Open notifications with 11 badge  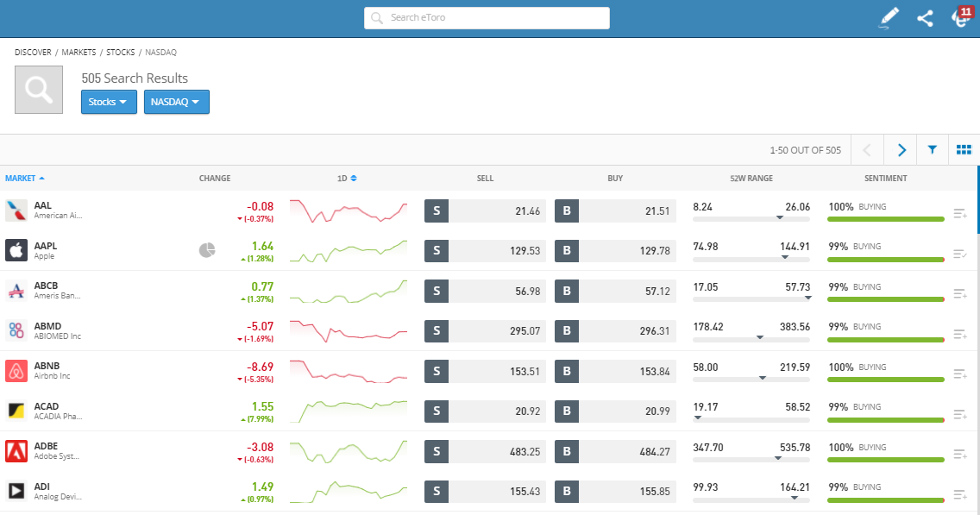pyautogui.click(x=961, y=17)
